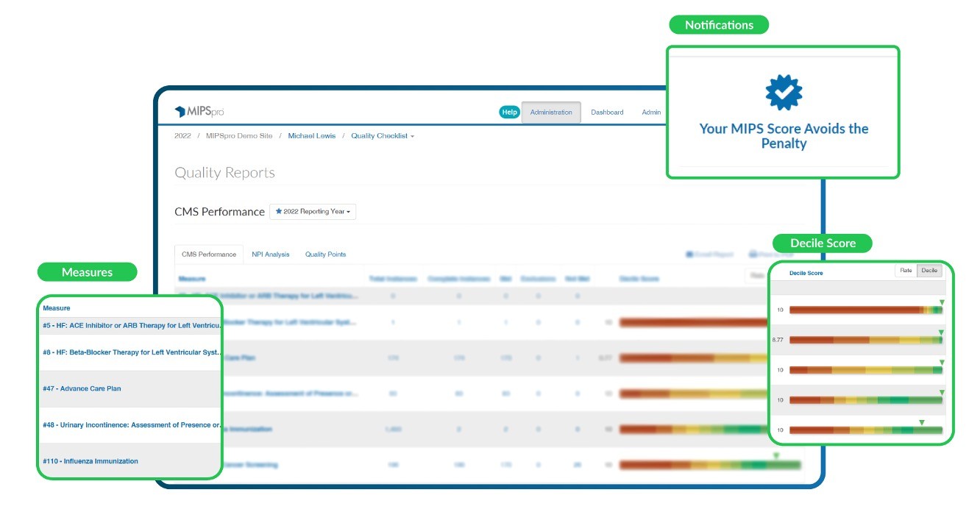Select the CMS Performance tab
This screenshot has width=980, height=509.
(x=209, y=254)
